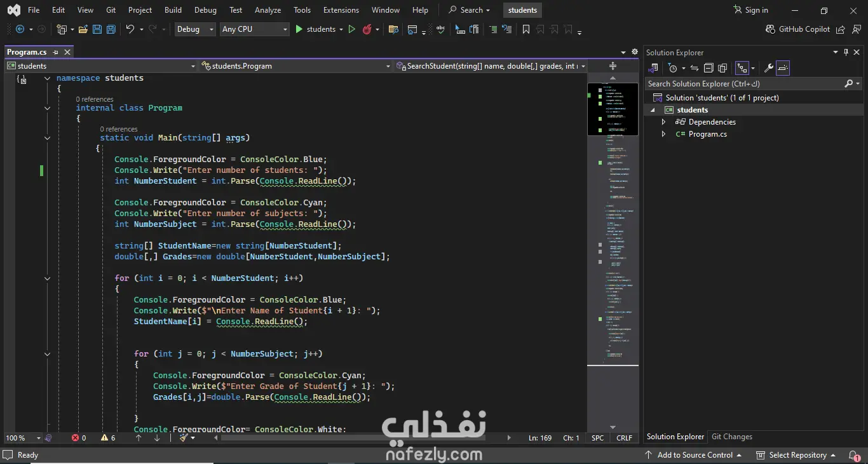Open Properties wrench icon in Solution Explorer
The image size is (868, 464).
click(x=768, y=68)
